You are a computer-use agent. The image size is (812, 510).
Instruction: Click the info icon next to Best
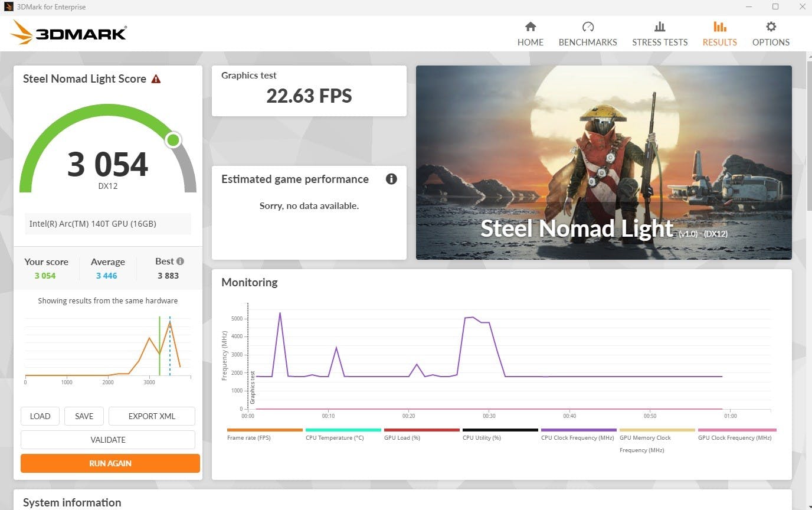pos(180,261)
